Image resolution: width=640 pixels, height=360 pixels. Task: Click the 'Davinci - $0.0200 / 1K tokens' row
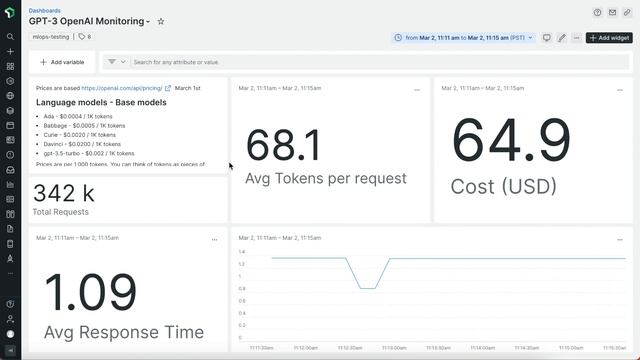pos(82,144)
